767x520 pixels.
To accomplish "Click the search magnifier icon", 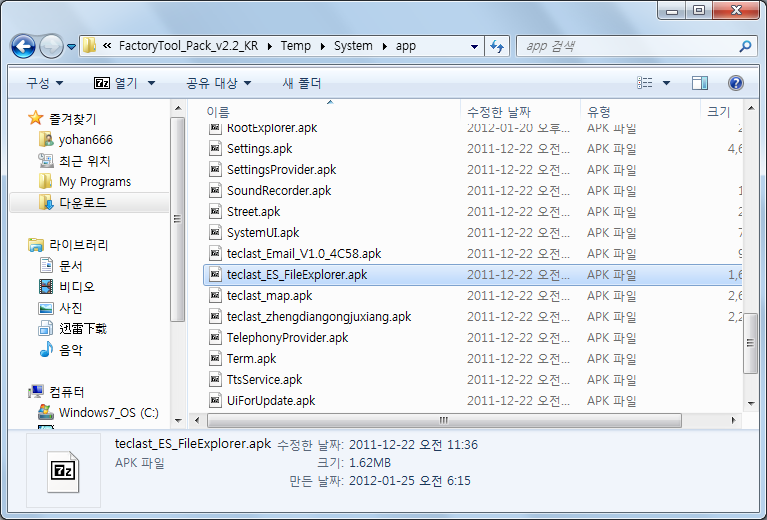I will point(745,46).
